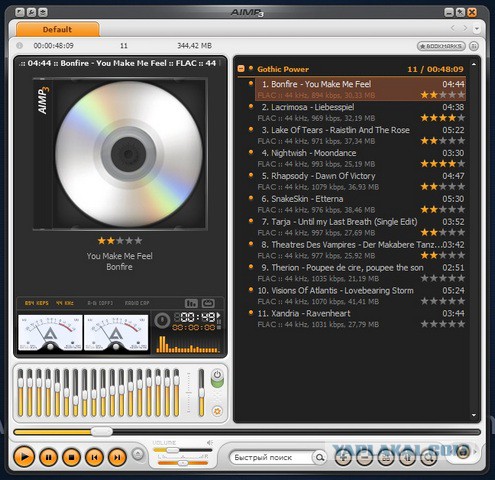Select track 9. Therion - Poupee de cire

(x=360, y=273)
